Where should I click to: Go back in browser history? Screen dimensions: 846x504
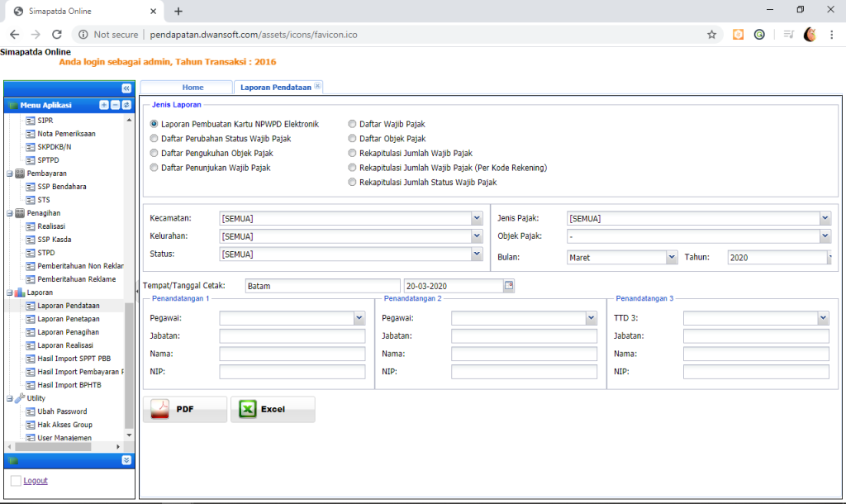(15, 35)
